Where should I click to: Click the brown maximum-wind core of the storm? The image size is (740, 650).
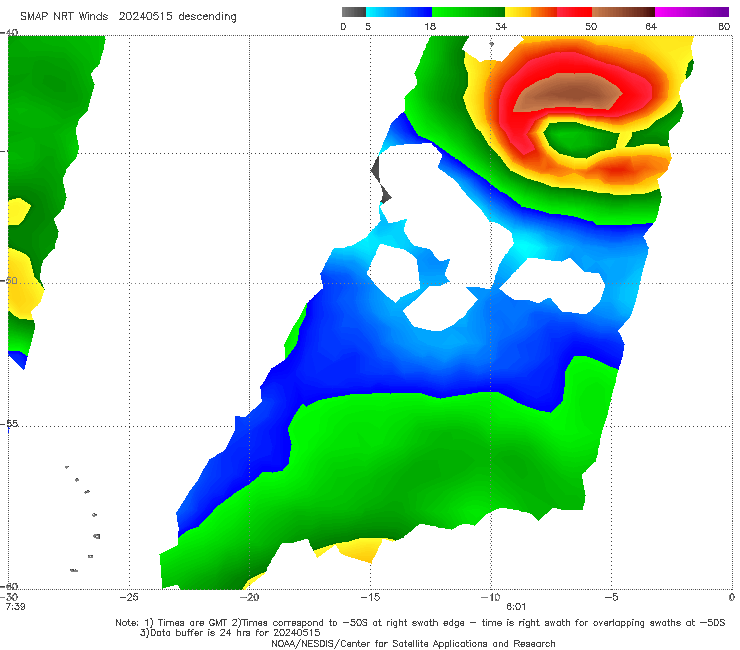(566, 93)
